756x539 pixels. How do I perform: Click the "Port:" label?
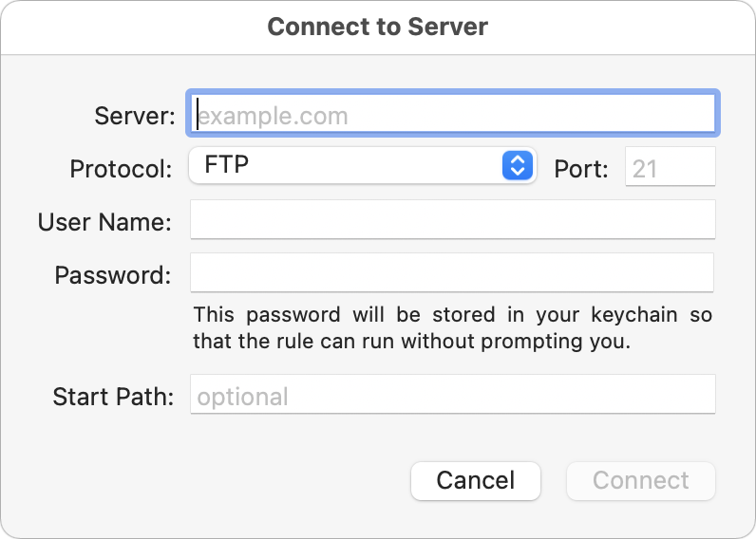click(x=581, y=169)
